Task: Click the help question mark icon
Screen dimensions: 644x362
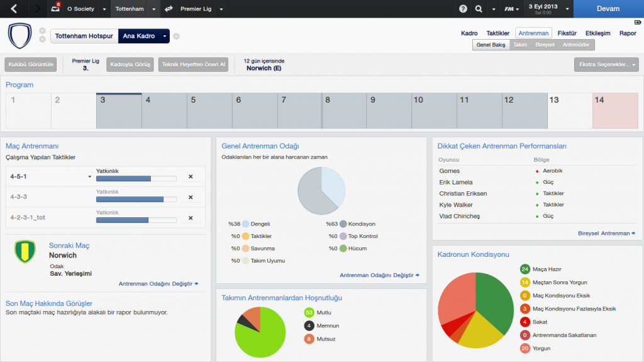Action: 464,9
